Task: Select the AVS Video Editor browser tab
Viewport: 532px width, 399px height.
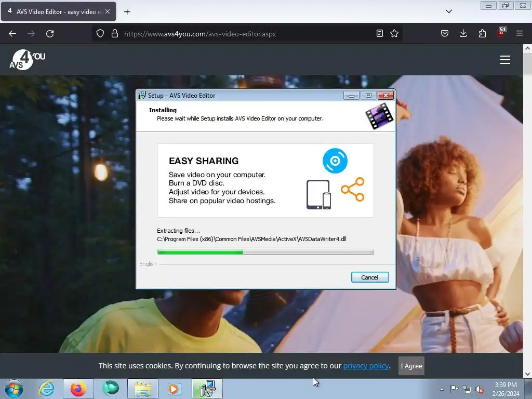Action: point(58,11)
